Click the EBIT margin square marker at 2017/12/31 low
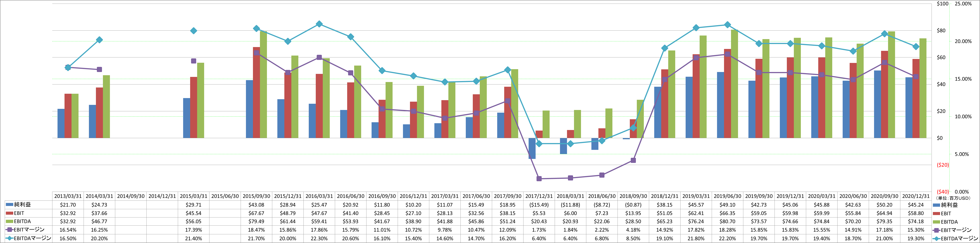Image resolution: width=980 pixels, height=243 pixels. (539, 178)
